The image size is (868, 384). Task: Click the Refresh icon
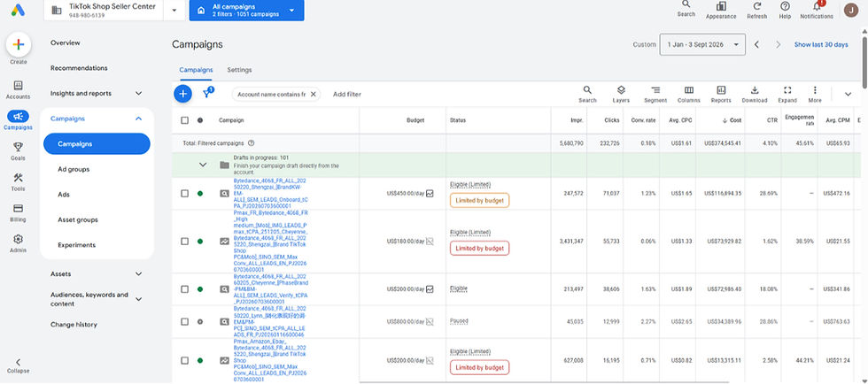756,5
